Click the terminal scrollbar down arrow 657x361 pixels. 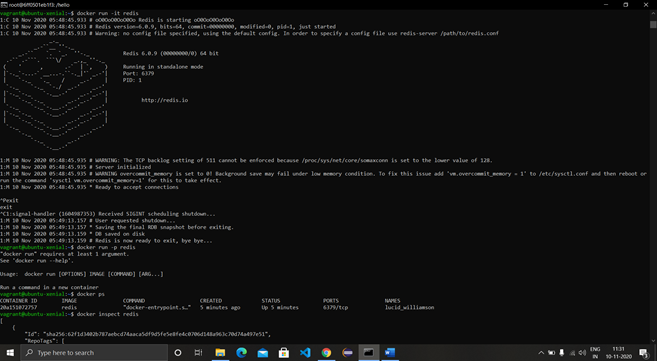click(x=653, y=340)
